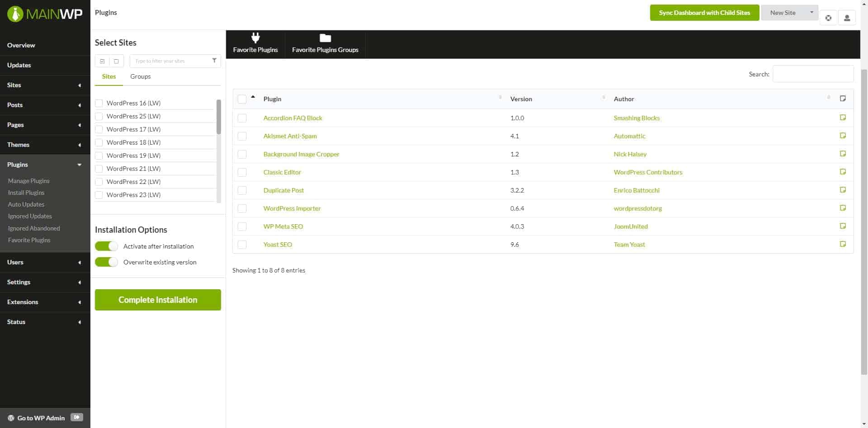This screenshot has height=428, width=868.
Task: Click the deselect-all sites icon
Action: click(117, 61)
